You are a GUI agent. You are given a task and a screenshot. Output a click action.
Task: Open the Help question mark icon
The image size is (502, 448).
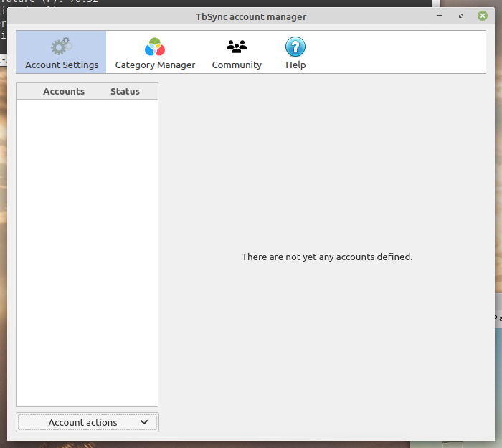click(295, 47)
